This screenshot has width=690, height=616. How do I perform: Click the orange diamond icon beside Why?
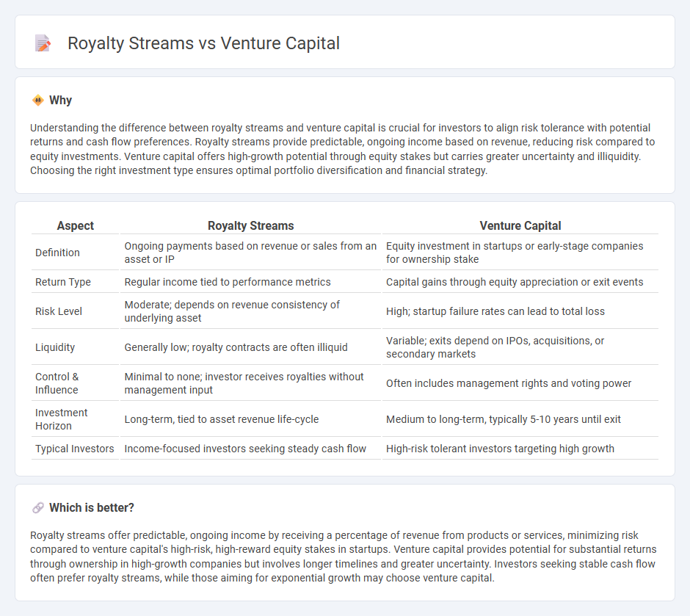pyautogui.click(x=38, y=101)
